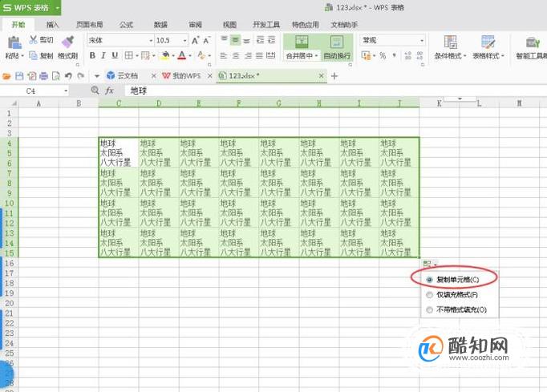Apply cell borders with the border icon
Viewport: 547px width, 392px height.
coord(128,55)
